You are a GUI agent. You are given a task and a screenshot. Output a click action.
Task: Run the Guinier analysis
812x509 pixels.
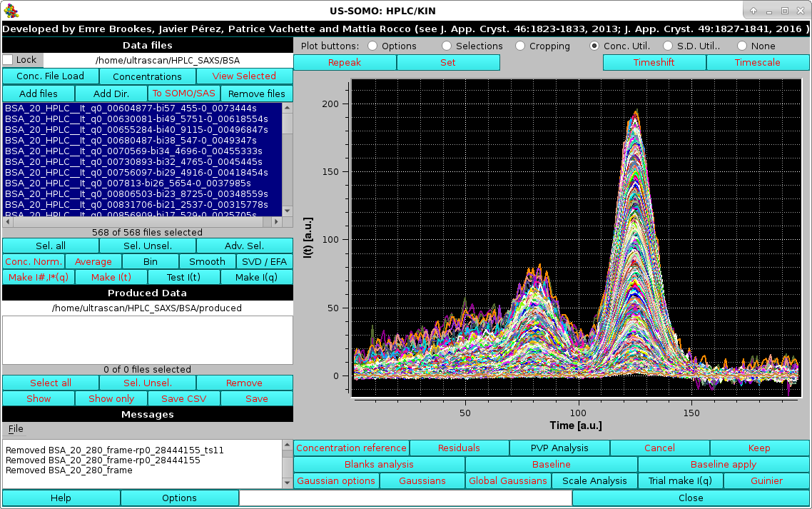pyautogui.click(x=766, y=480)
